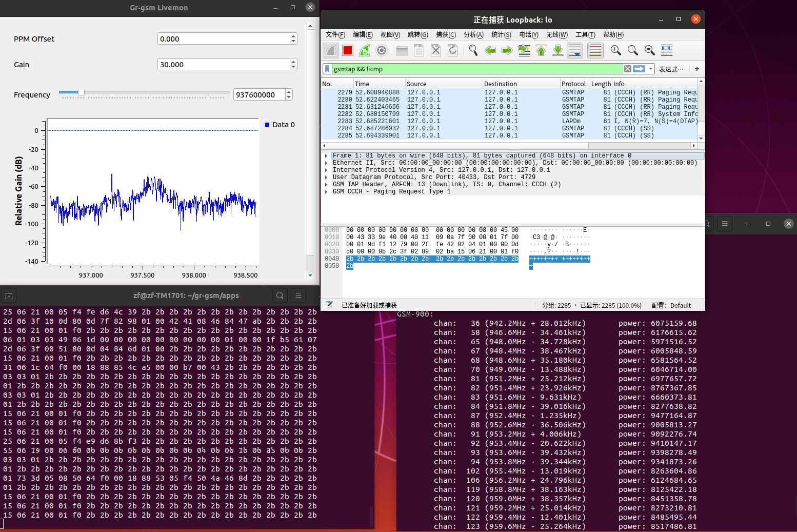Click the display filter input field
This screenshot has height=532, width=797.
[477, 69]
